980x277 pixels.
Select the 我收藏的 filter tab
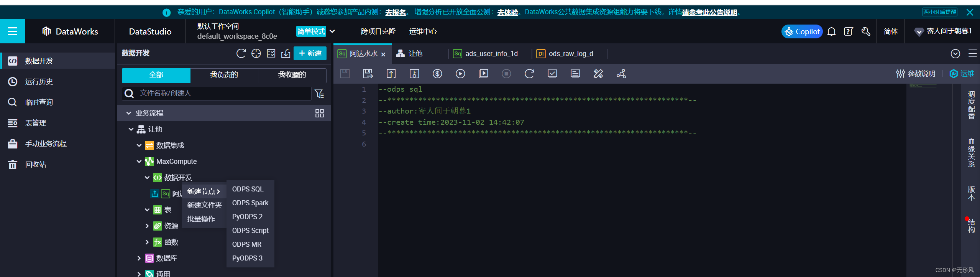coord(292,75)
